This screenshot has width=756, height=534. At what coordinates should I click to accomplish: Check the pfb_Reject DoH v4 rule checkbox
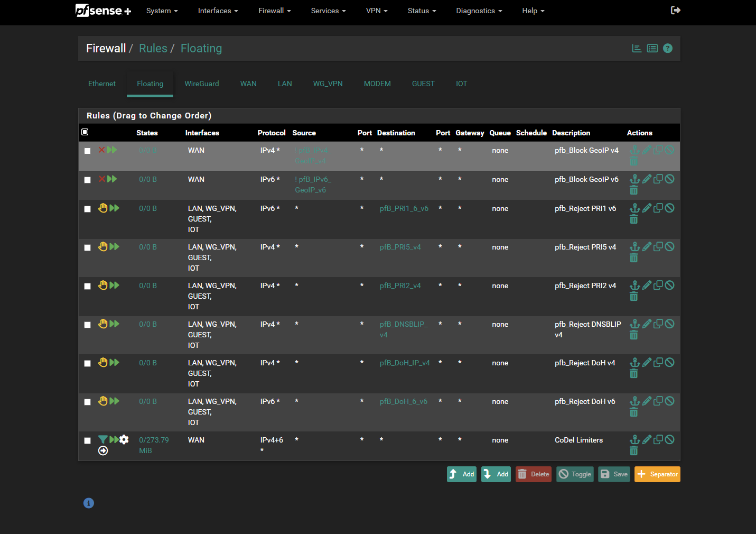click(x=88, y=363)
